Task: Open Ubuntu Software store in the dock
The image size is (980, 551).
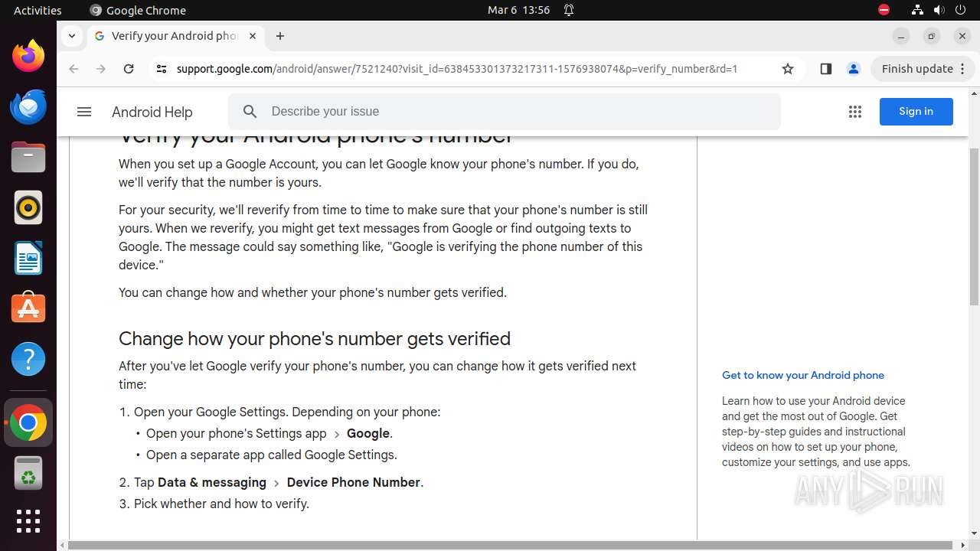Action: point(28,308)
